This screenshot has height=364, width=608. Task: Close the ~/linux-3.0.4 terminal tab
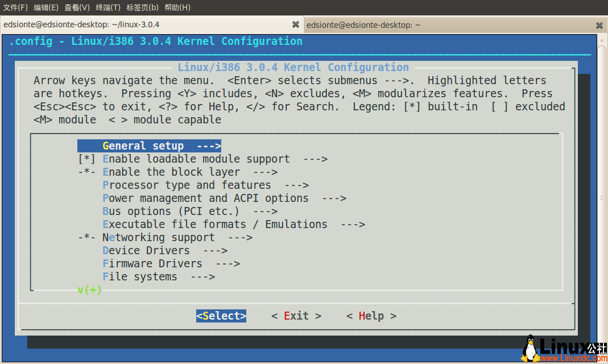point(296,25)
